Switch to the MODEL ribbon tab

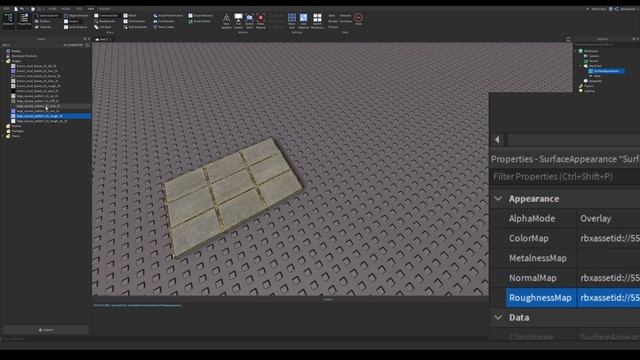(66, 9)
